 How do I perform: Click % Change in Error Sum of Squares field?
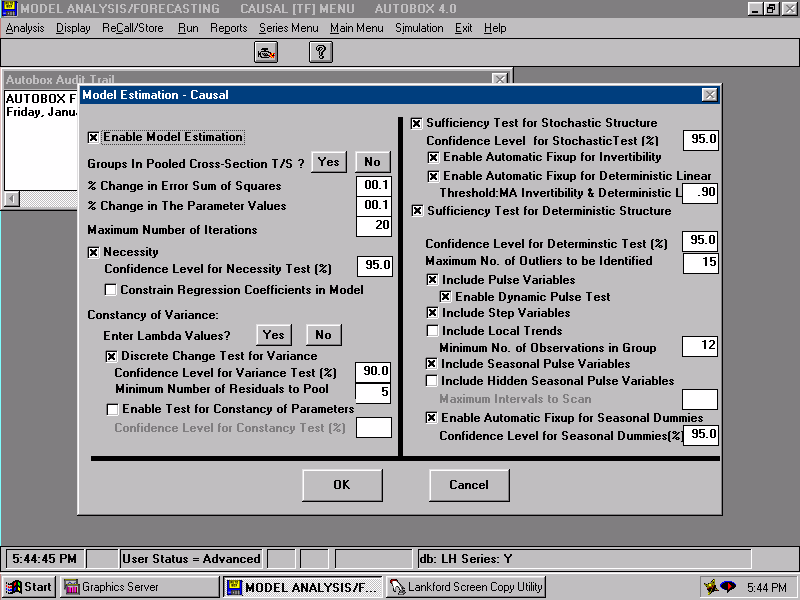374,185
